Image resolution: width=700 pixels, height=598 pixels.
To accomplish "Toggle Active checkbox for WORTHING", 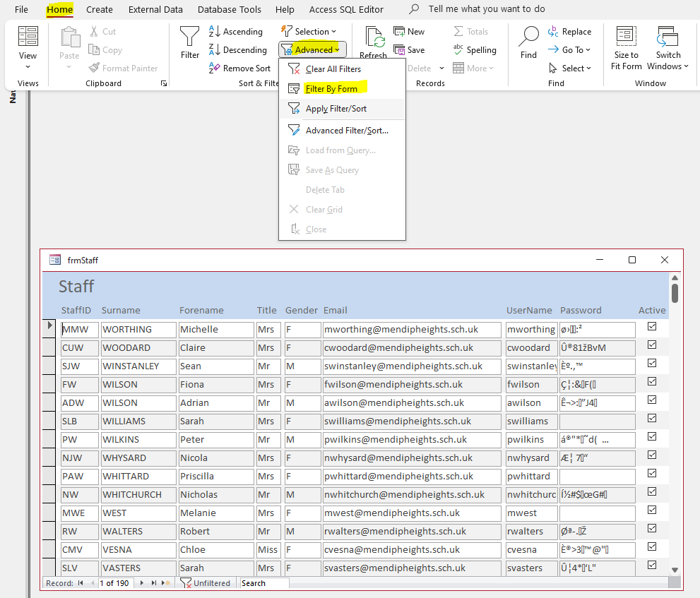I will click(x=652, y=326).
